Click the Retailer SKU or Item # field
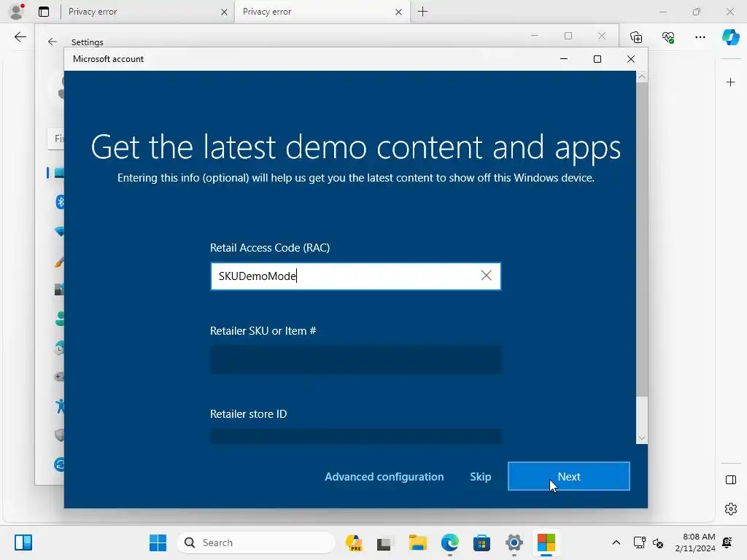Image resolution: width=747 pixels, height=560 pixels. 355,359
